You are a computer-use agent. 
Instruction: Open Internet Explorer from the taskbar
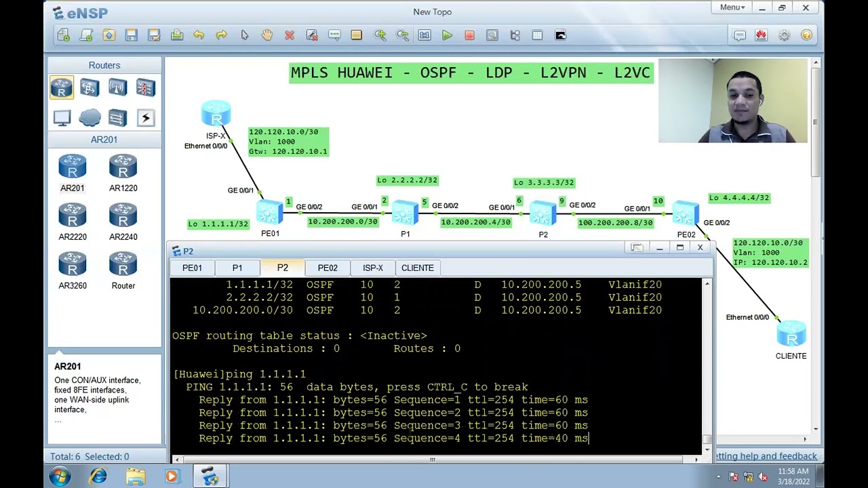pyautogui.click(x=98, y=477)
